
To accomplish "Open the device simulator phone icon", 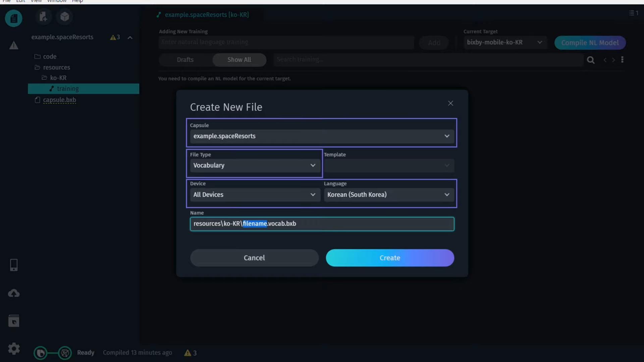I will coord(14,265).
